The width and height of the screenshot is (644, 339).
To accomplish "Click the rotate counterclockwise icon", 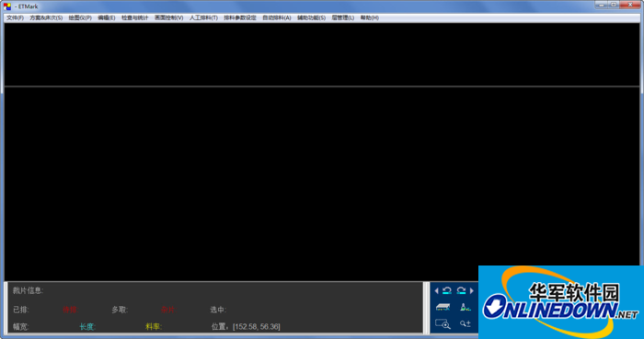I will (x=447, y=290).
